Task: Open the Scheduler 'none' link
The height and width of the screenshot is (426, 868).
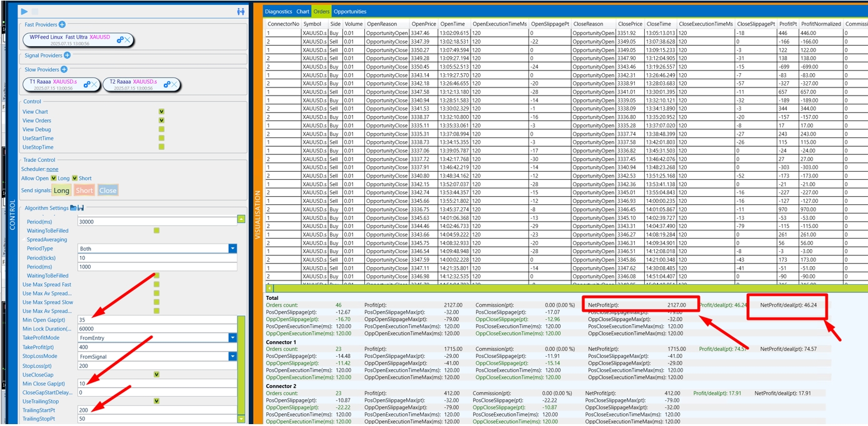Action: 52,169
